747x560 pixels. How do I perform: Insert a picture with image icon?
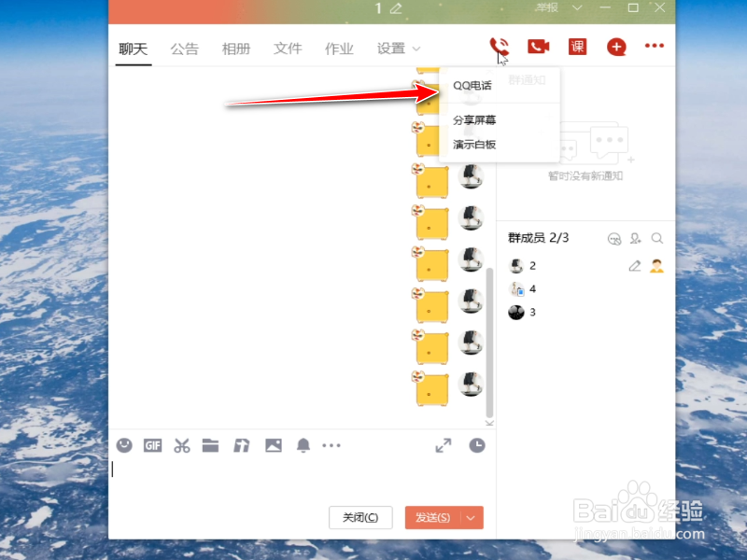[x=274, y=446]
